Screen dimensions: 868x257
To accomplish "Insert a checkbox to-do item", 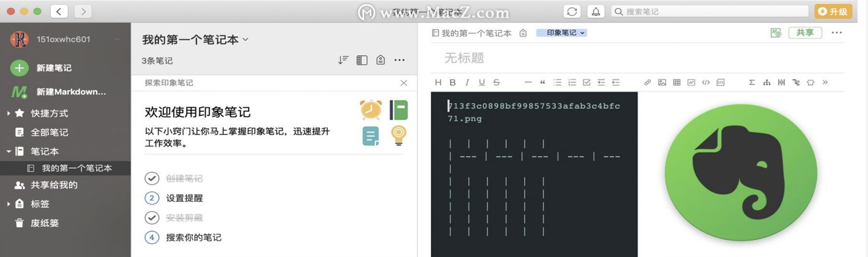I will (586, 82).
